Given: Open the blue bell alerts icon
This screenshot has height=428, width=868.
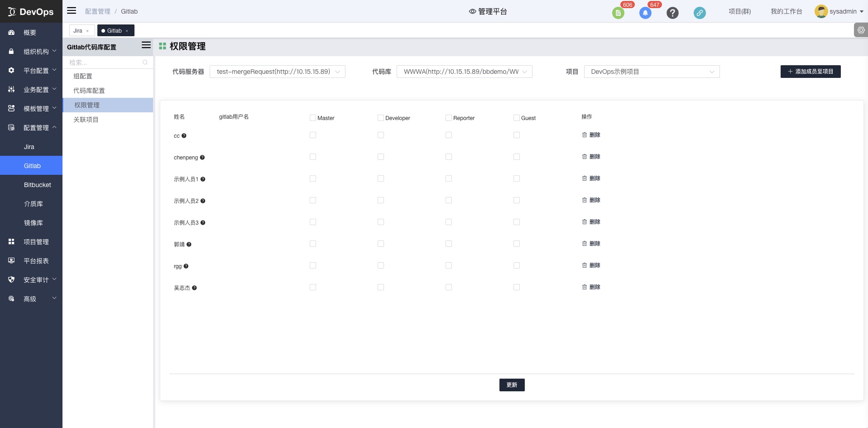Looking at the screenshot, I should point(645,13).
